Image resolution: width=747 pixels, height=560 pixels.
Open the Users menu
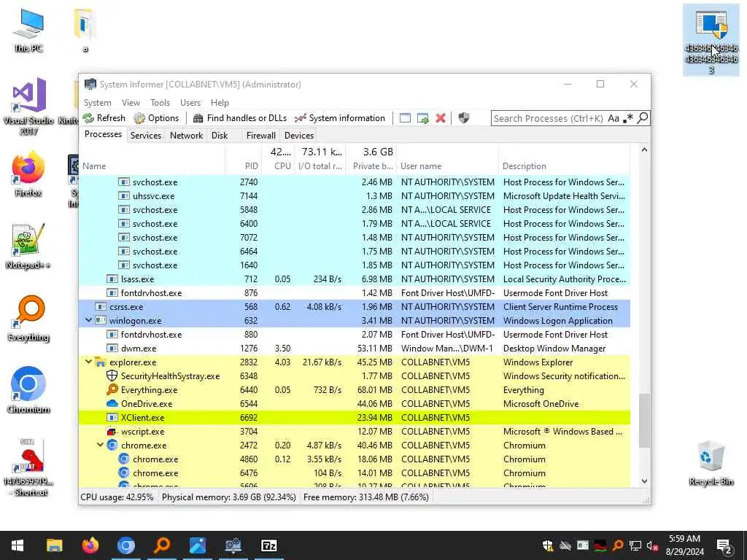click(190, 102)
